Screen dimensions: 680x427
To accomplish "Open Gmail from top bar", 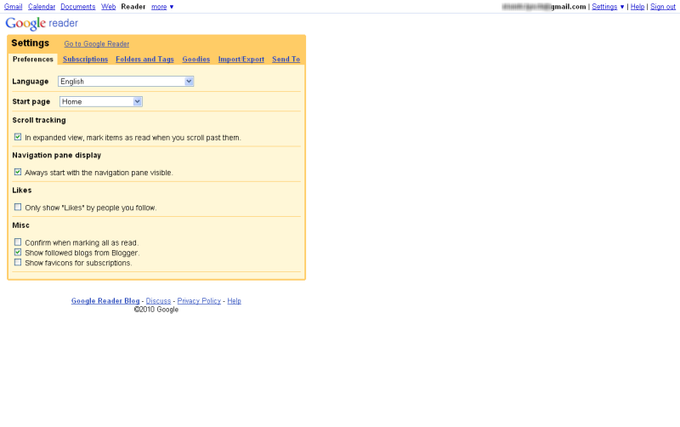I will coord(13,7).
